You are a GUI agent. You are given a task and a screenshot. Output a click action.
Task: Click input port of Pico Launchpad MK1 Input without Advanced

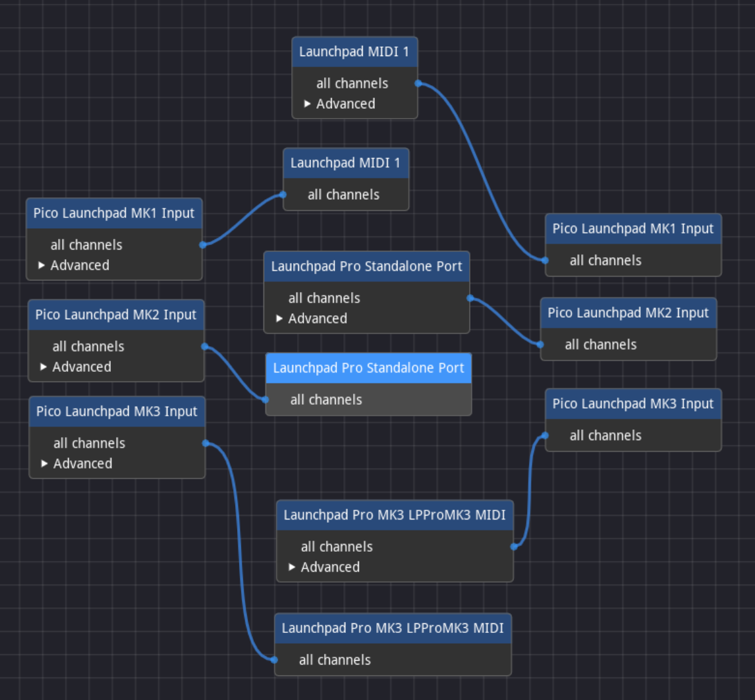[545, 260]
